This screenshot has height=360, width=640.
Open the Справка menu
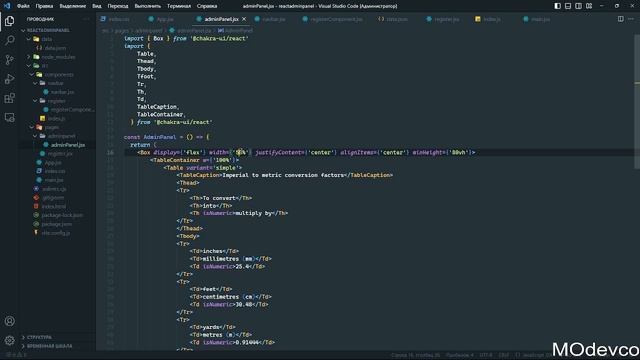(207, 6)
